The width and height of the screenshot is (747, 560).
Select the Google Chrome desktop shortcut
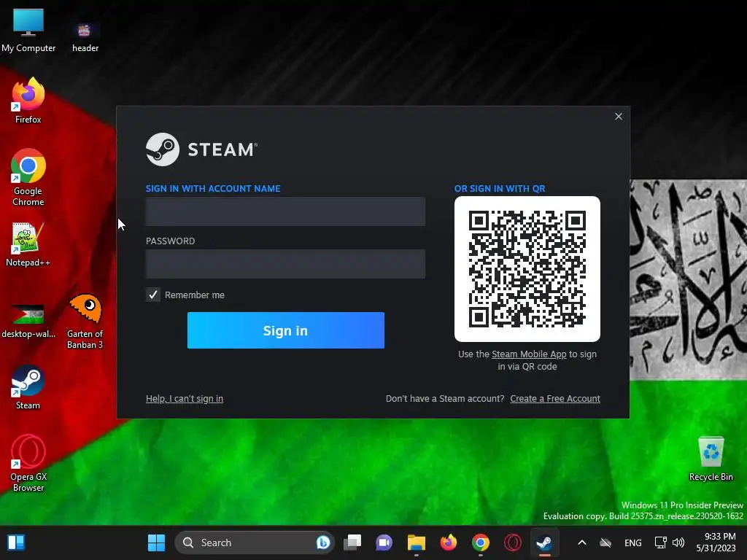[28, 176]
